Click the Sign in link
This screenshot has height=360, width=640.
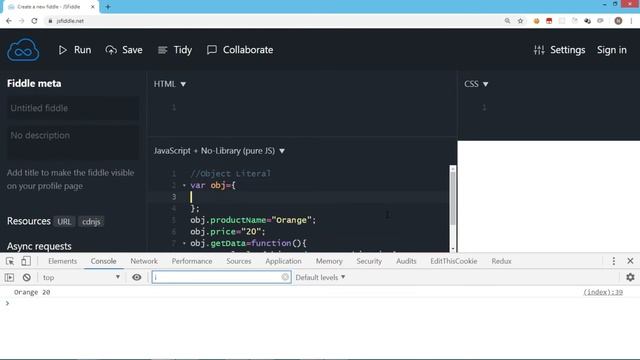[x=611, y=50]
